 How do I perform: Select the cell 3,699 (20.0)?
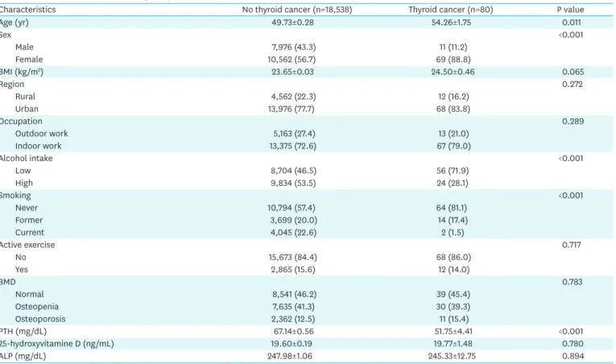293,220
